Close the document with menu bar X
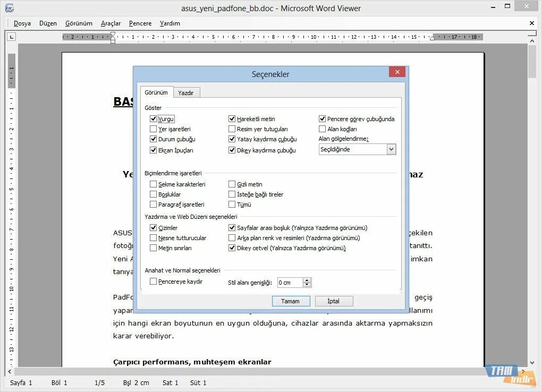This screenshot has width=542, height=392. [x=531, y=23]
